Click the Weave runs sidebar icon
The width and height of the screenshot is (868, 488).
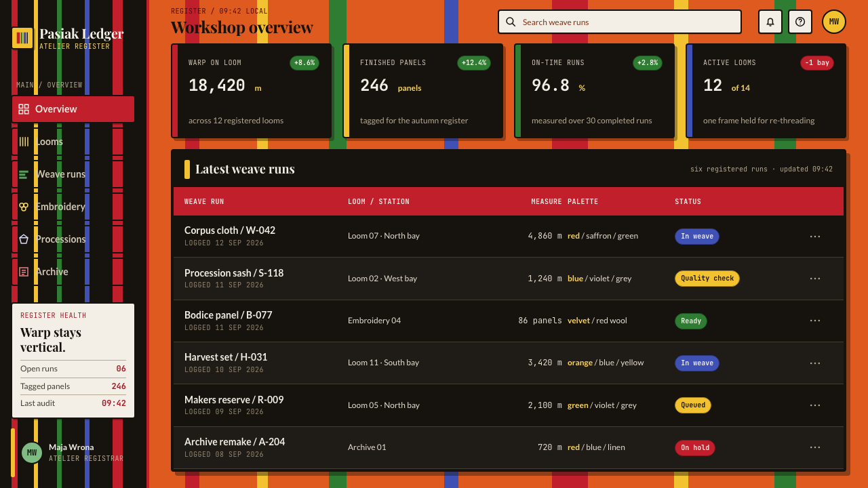pyautogui.click(x=24, y=174)
